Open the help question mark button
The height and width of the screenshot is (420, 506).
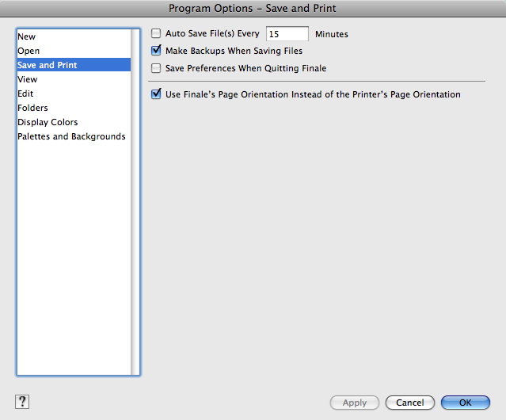click(x=22, y=402)
